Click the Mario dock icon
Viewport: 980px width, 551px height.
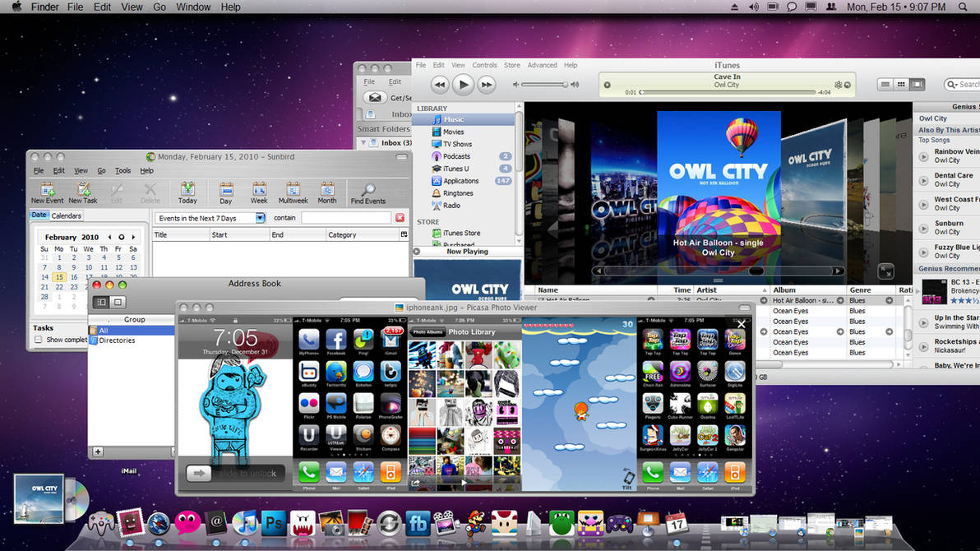476,523
